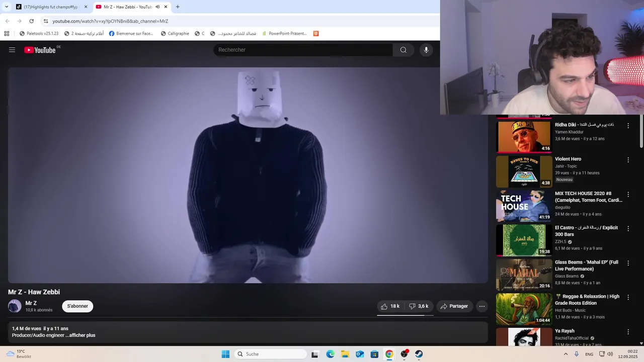Viewport: 644px width, 362px height.
Task: Dislike the video (3,6 k thumbs down)
Action: [419, 306]
